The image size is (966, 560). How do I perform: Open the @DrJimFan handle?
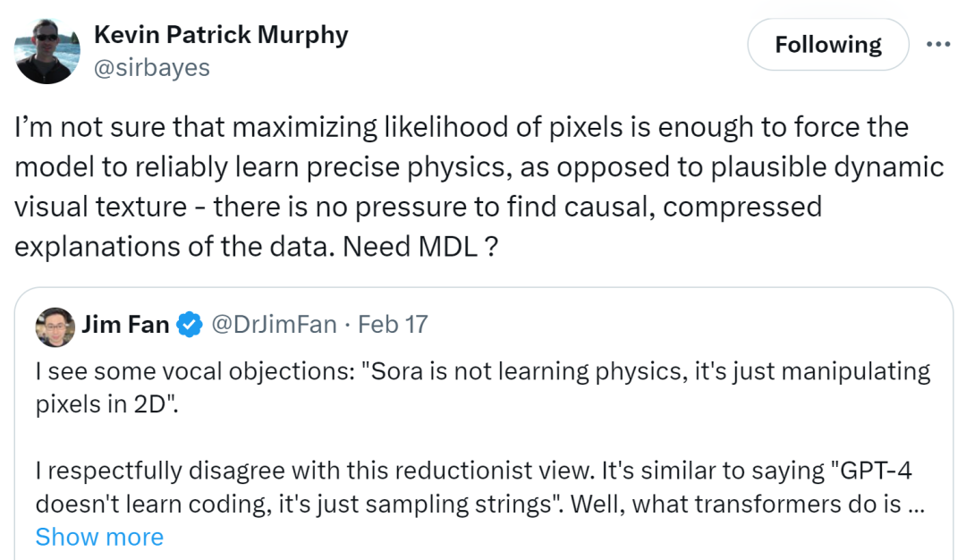pyautogui.click(x=275, y=325)
